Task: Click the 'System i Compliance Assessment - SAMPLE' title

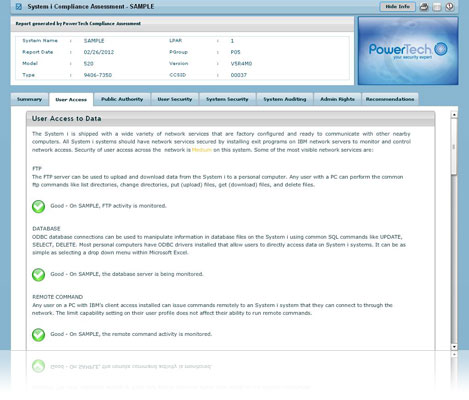Action: 91,7
